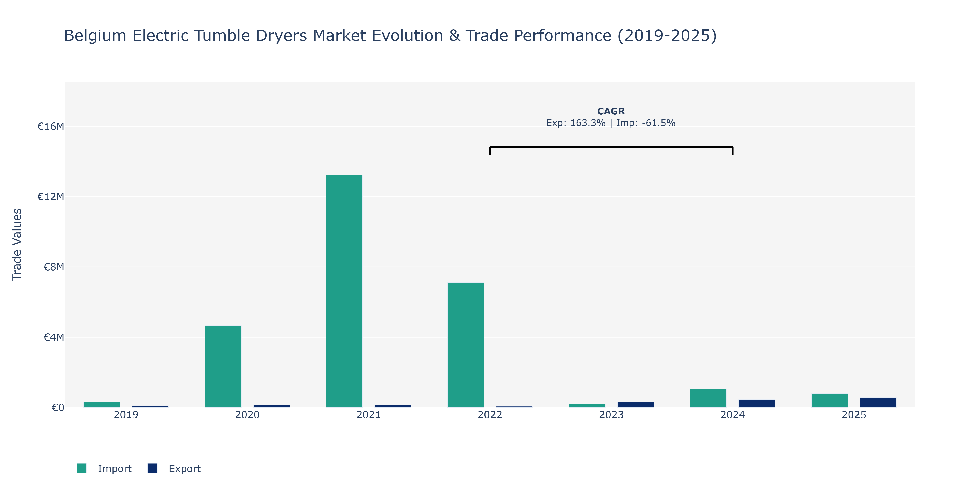Click the 2020 Import bar
This screenshot has height=490, width=980.
(223, 367)
